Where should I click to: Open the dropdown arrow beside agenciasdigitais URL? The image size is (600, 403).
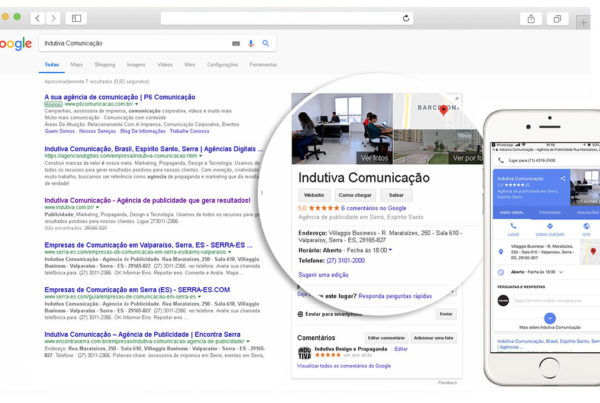201,156
